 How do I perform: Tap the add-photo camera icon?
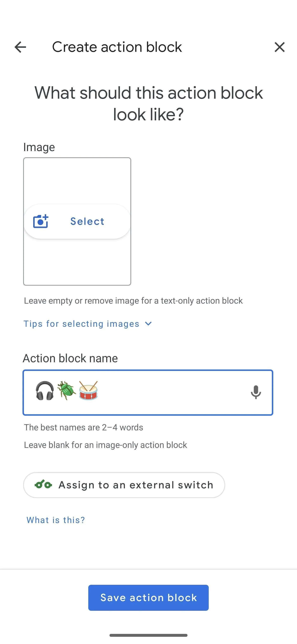coord(40,221)
